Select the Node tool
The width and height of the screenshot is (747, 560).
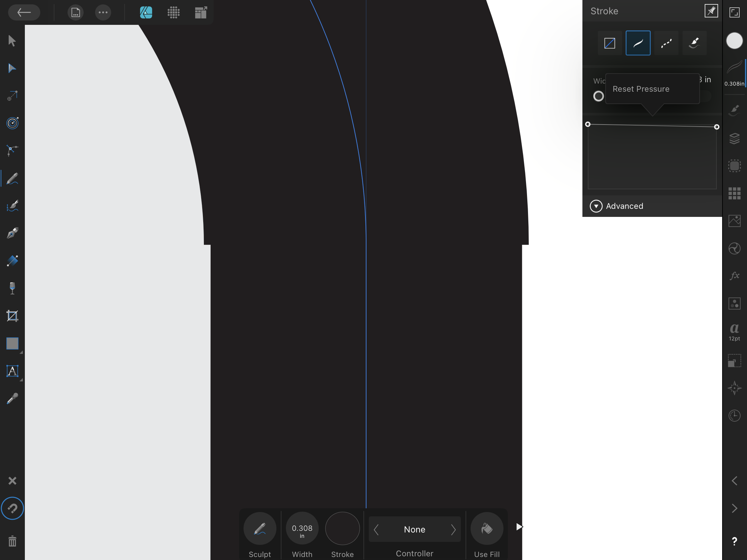click(x=12, y=68)
